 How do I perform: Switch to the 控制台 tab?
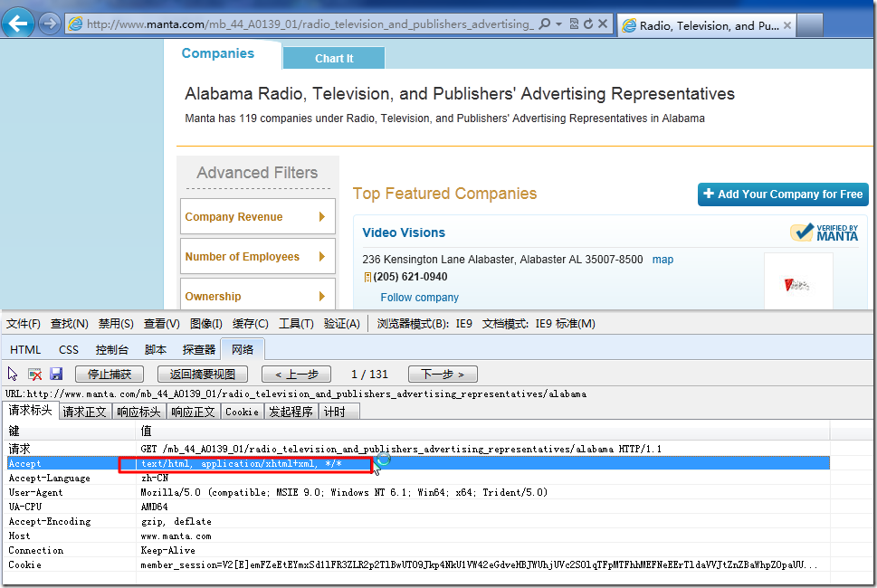click(x=112, y=349)
